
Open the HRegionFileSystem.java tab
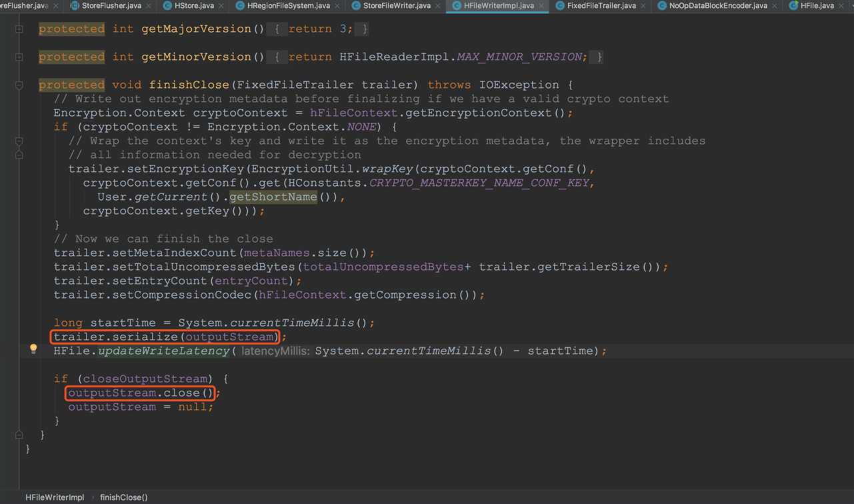pos(288,5)
